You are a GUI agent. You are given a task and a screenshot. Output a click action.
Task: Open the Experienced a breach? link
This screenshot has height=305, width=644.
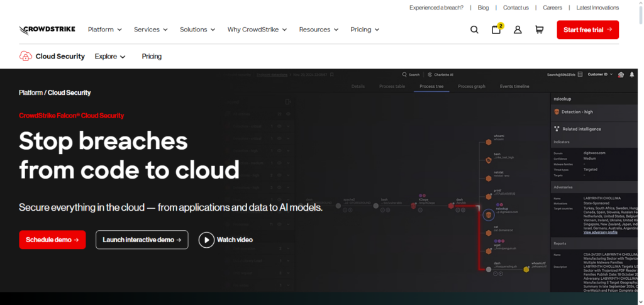[x=436, y=8]
